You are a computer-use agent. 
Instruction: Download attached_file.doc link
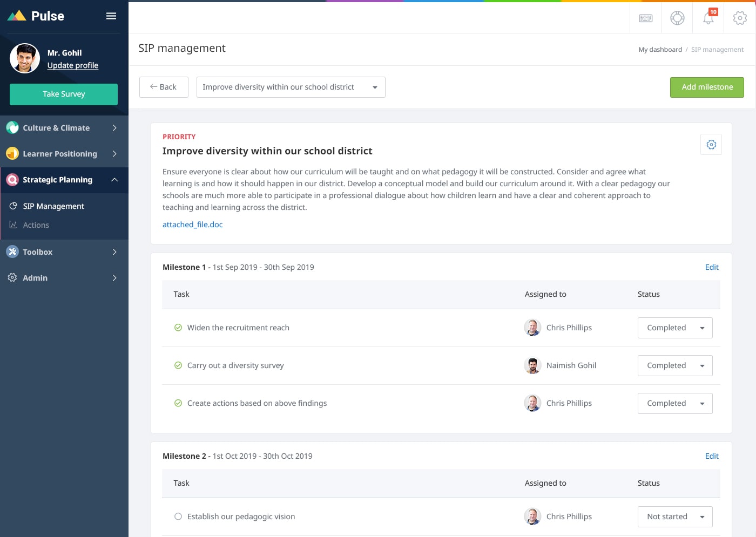click(x=192, y=224)
